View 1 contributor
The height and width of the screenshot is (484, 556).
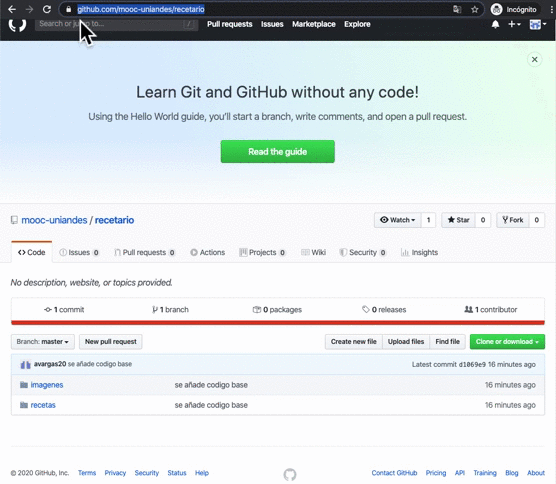[x=491, y=310]
